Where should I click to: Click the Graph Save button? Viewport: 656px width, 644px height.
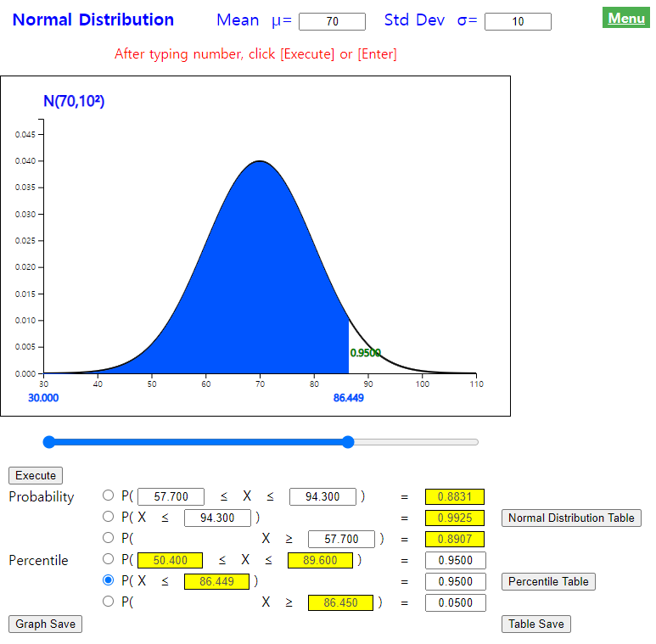(45, 624)
